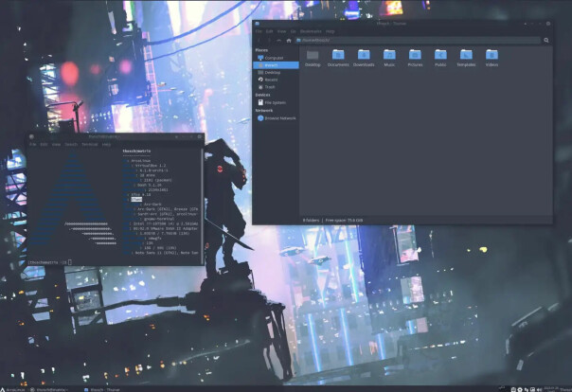Image resolution: width=572 pixels, height=392 pixels.
Task: Select the highlighted home folder in the sidebar
Action: point(276,65)
